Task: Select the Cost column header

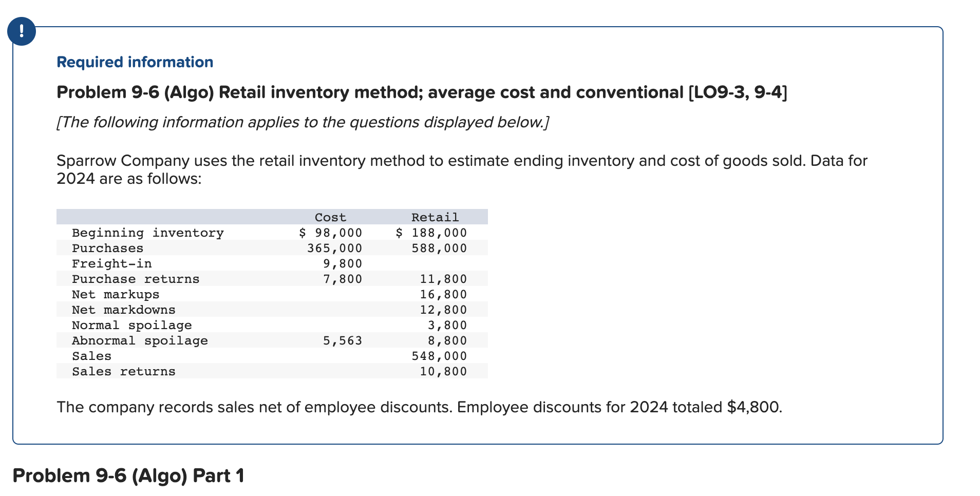Action: click(x=331, y=217)
